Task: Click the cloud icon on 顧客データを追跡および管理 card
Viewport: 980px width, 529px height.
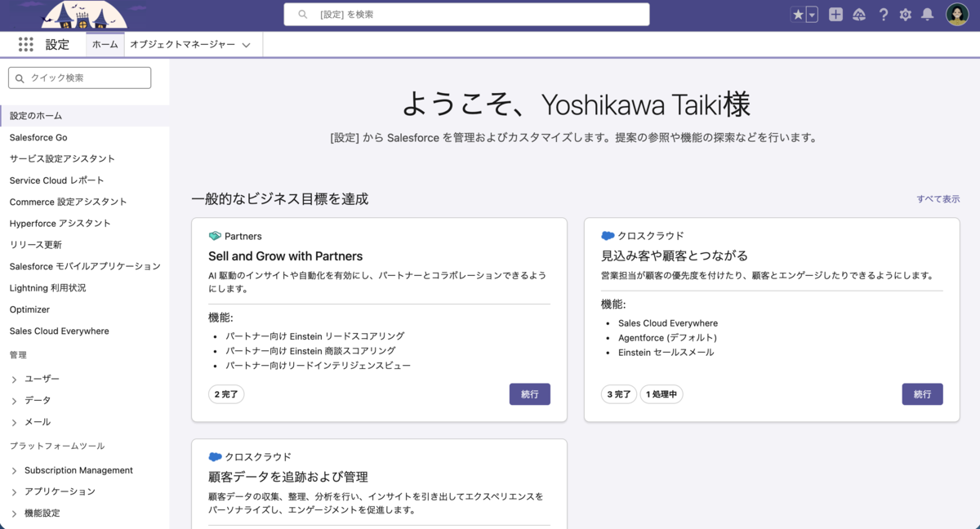Action: pyautogui.click(x=215, y=457)
